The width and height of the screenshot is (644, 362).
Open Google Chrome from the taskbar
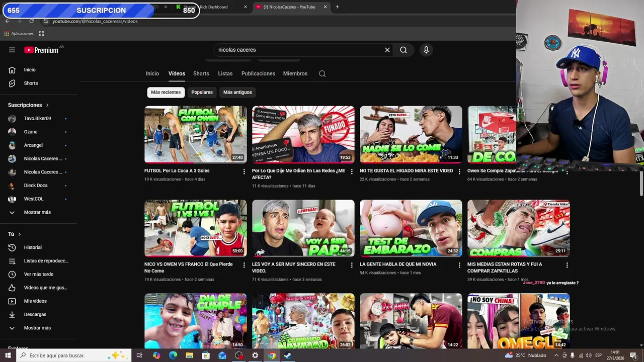click(x=272, y=355)
